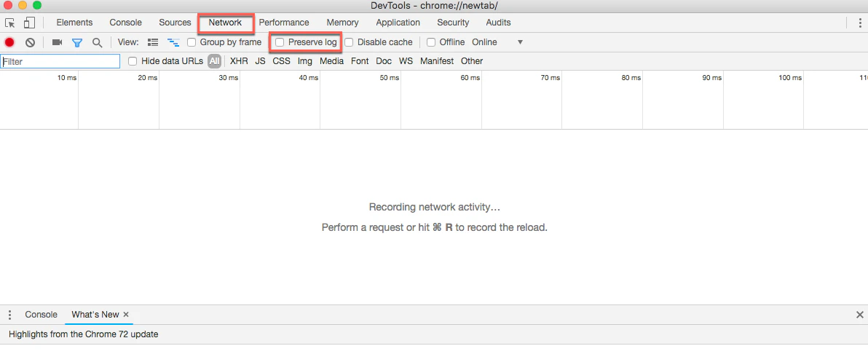Go to the Security tab
The height and width of the screenshot is (354, 868).
click(453, 23)
